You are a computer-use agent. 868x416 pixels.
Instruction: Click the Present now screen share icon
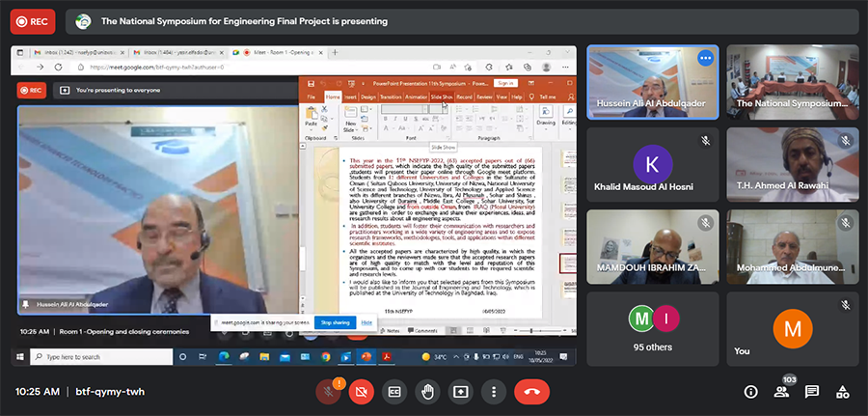[x=461, y=392]
